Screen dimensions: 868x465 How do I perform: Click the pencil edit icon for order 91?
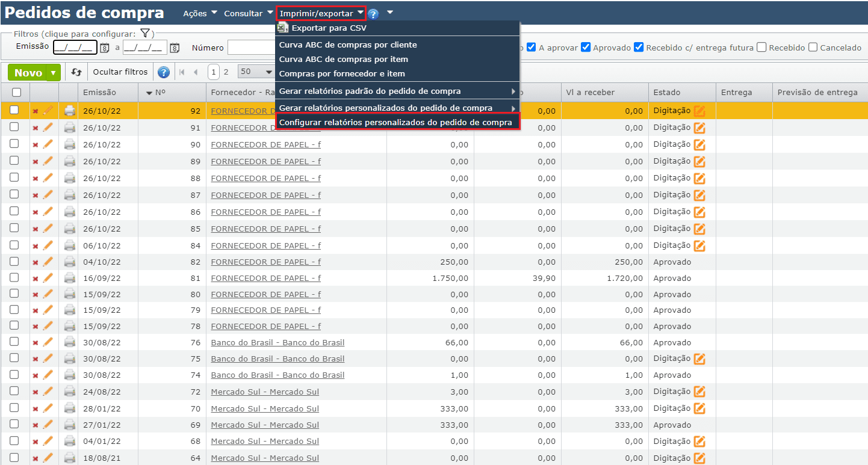coord(48,128)
